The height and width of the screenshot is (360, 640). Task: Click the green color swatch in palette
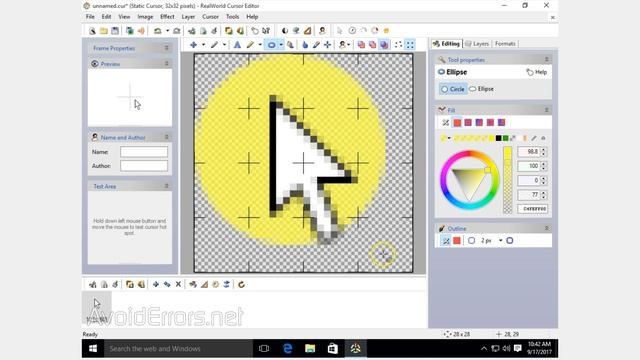pos(505,138)
